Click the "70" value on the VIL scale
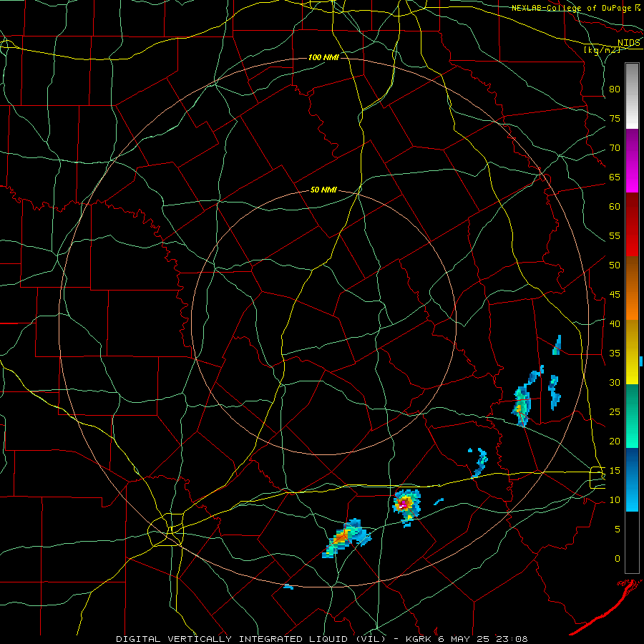 [x=615, y=148]
